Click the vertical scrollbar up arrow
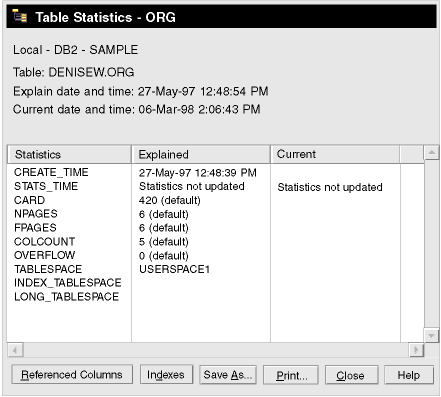The height and width of the screenshot is (397, 441). (432, 152)
